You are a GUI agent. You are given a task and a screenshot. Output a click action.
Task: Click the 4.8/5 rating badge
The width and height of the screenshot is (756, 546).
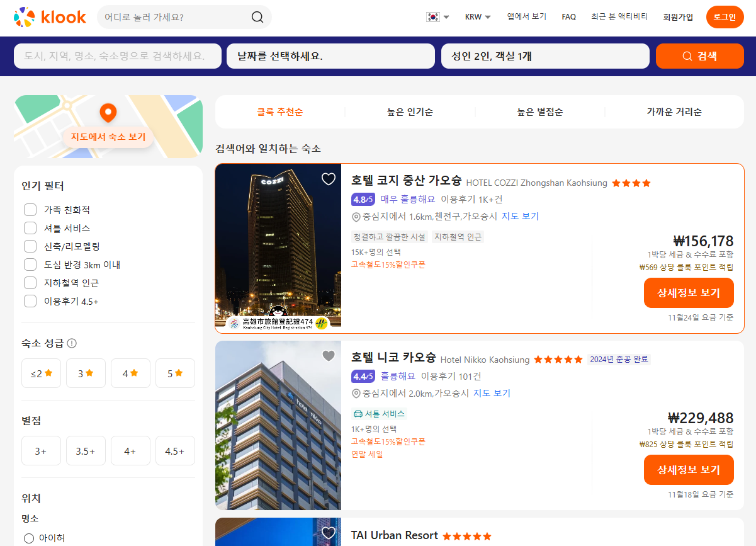[x=363, y=199]
